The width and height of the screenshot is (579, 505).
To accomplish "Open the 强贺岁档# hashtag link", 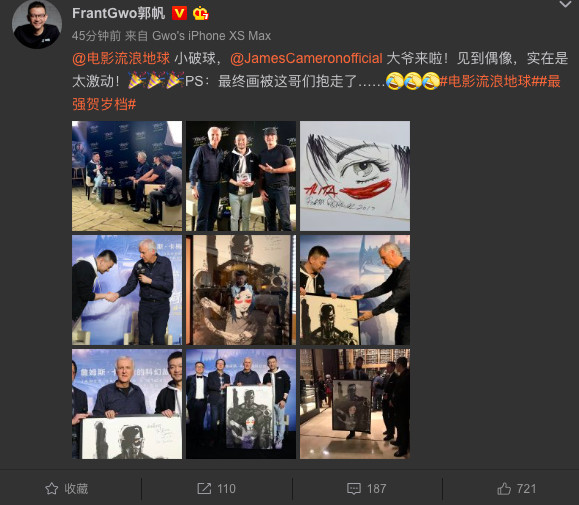I will pyautogui.click(x=104, y=104).
